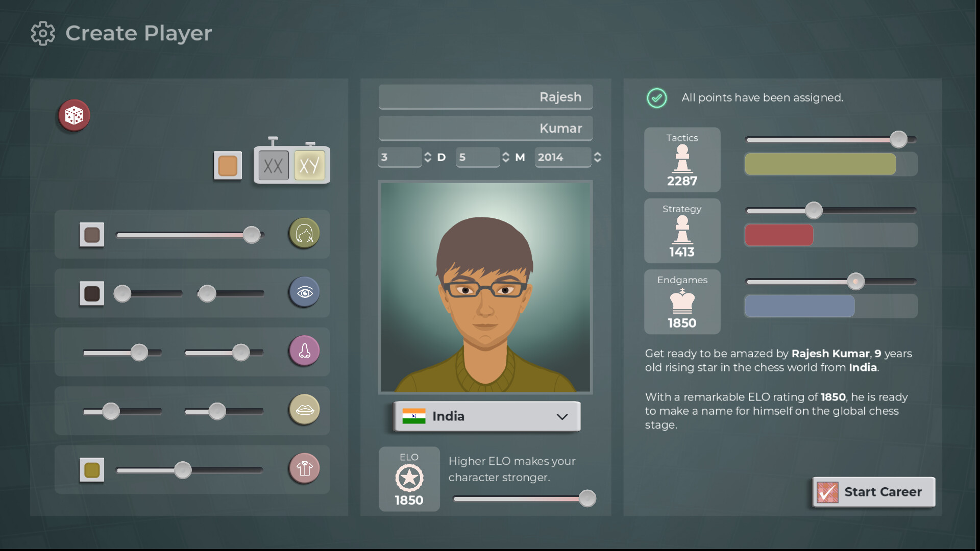This screenshot has height=551, width=980.
Task: Click the Strategy chess piece icon
Action: 682,229
